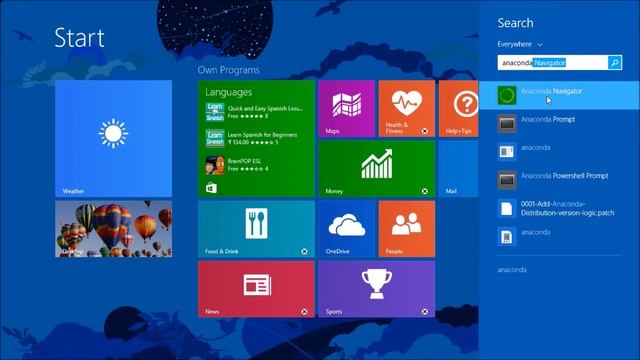Open the Mail tile
The width and height of the screenshot is (640, 360).
tap(458, 169)
